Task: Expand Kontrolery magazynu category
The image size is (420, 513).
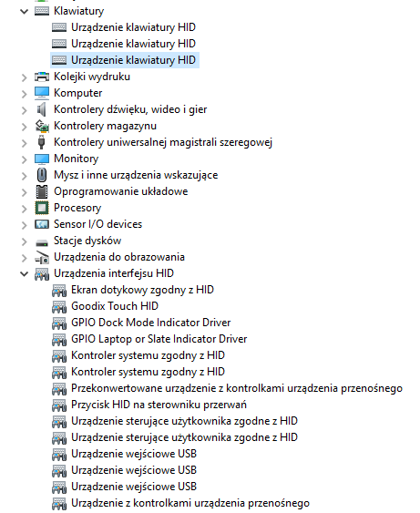Action: (x=25, y=127)
